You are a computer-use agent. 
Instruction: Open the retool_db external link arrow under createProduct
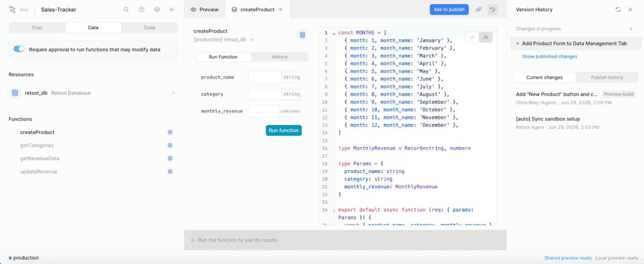(x=251, y=40)
